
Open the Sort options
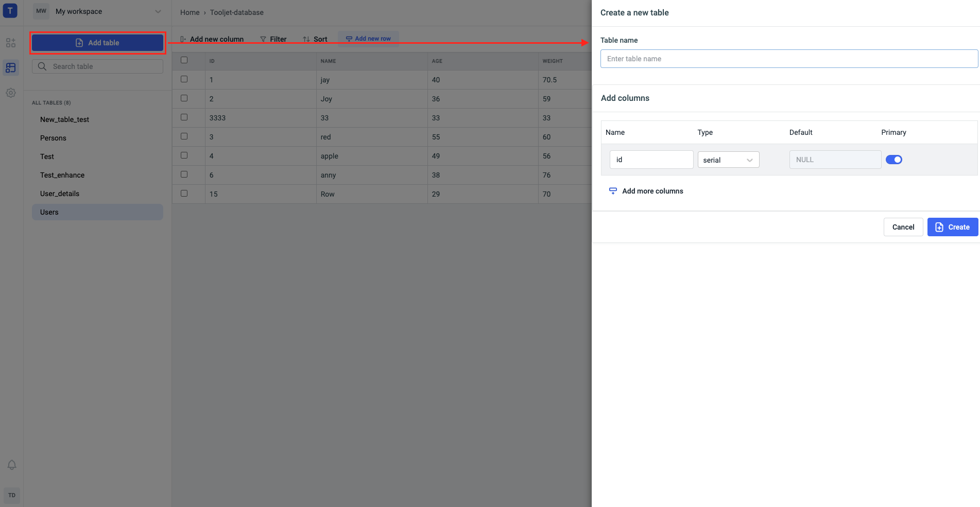pyautogui.click(x=315, y=39)
